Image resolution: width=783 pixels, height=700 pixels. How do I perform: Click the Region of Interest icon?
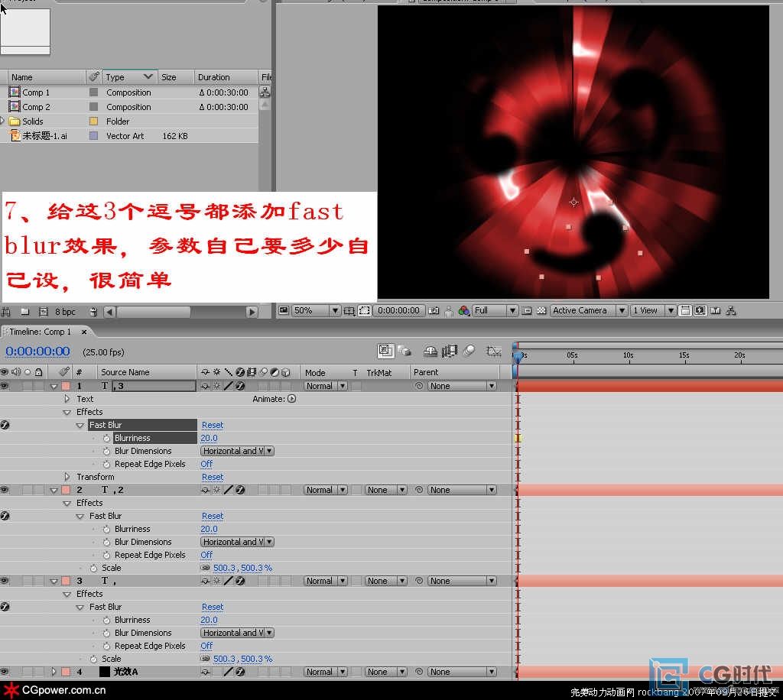tap(365, 311)
